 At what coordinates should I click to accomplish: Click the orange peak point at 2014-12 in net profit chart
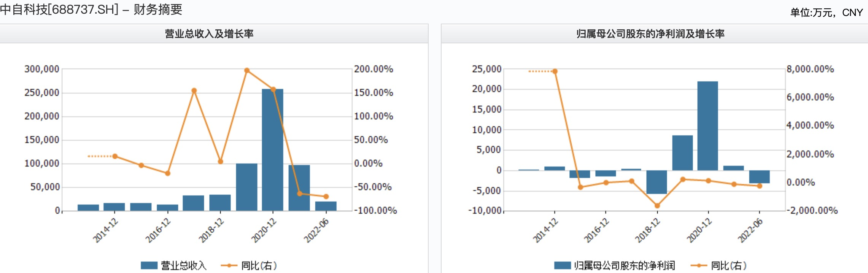(x=555, y=71)
